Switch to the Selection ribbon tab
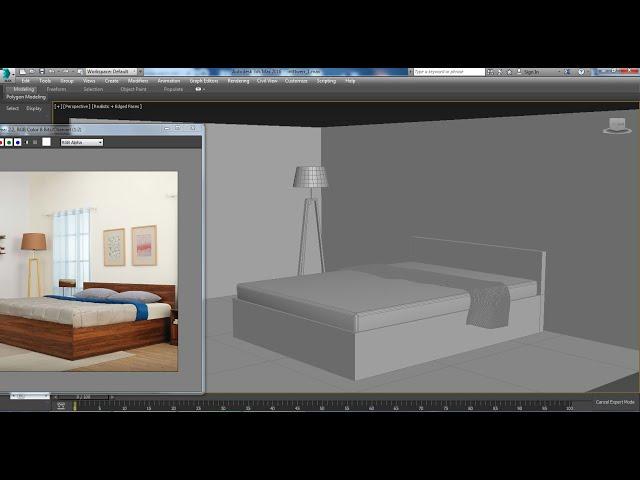640x480 pixels. pos(93,89)
